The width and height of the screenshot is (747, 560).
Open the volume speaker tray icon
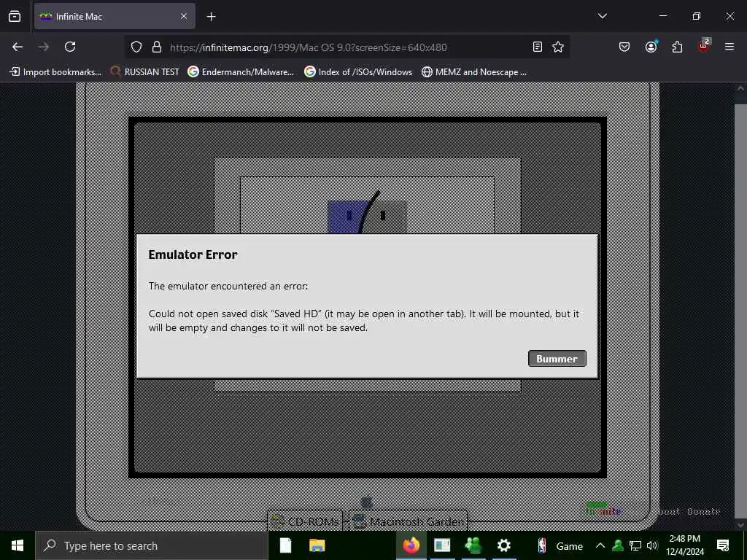coord(651,545)
